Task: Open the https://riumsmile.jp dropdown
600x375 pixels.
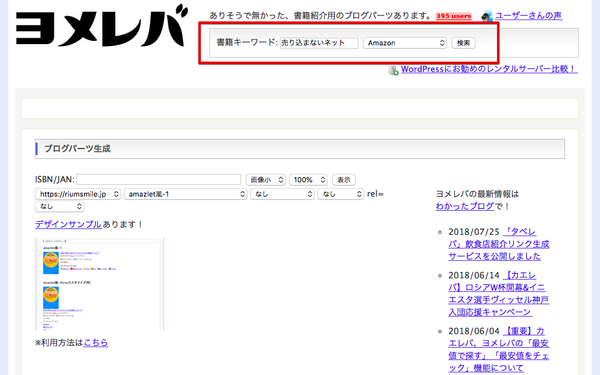Action: pyautogui.click(x=78, y=194)
